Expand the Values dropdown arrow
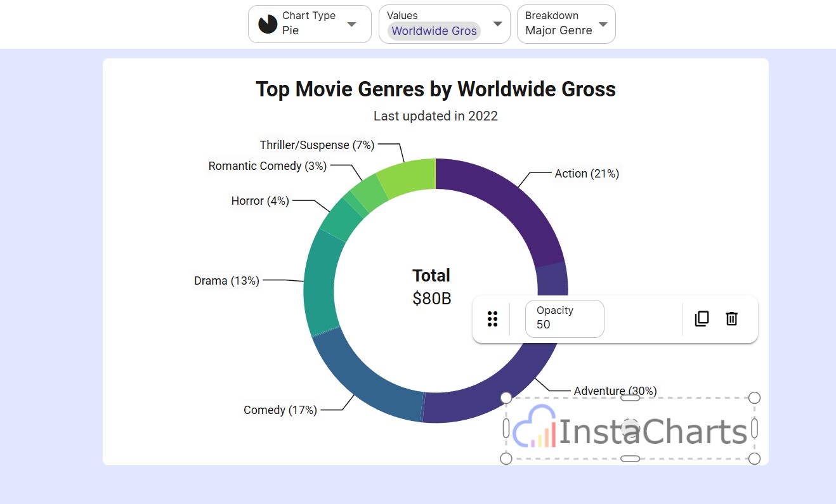 coord(497,24)
